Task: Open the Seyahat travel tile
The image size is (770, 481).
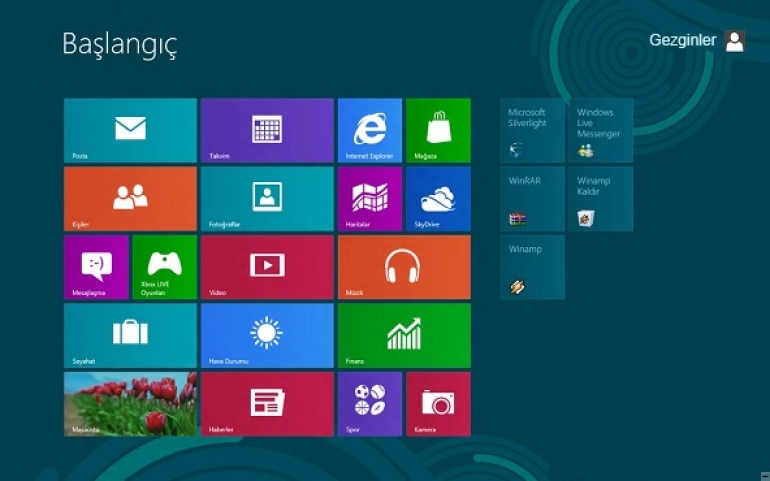Action: 130,336
